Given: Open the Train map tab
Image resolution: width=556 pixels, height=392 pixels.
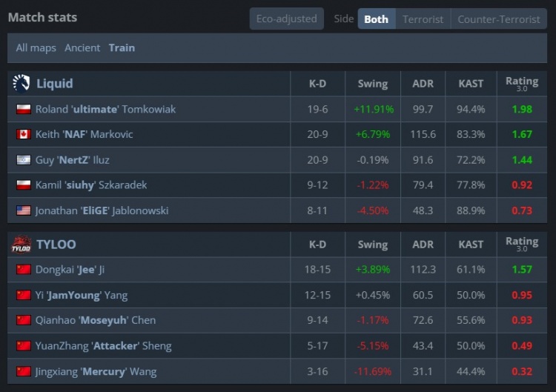Looking at the screenshot, I should [122, 47].
